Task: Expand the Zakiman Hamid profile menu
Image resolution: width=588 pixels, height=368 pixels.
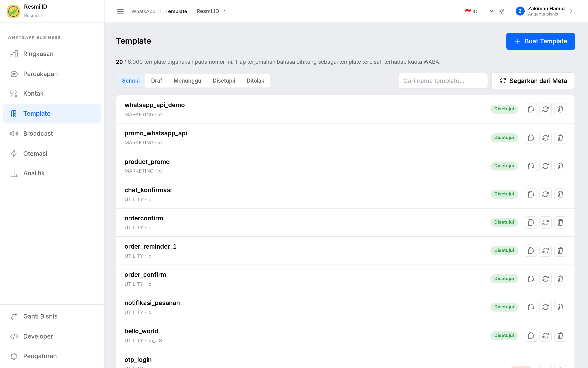Action: pos(544,11)
